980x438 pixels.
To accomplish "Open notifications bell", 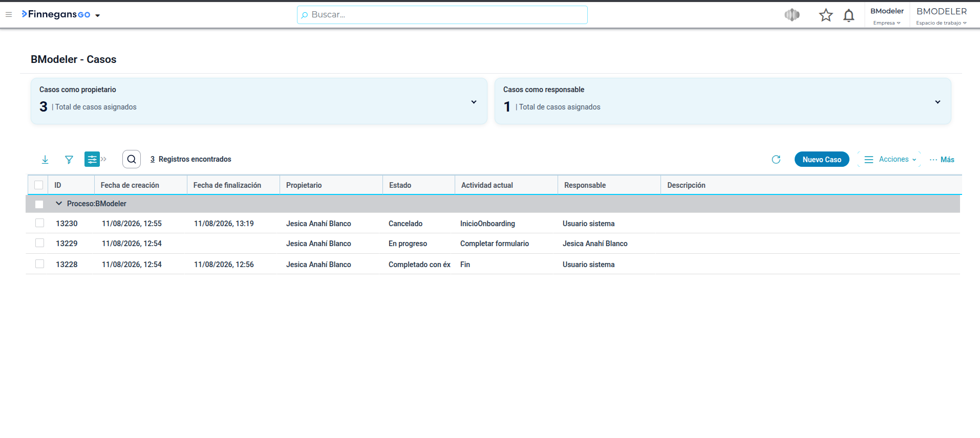I will click(x=849, y=15).
